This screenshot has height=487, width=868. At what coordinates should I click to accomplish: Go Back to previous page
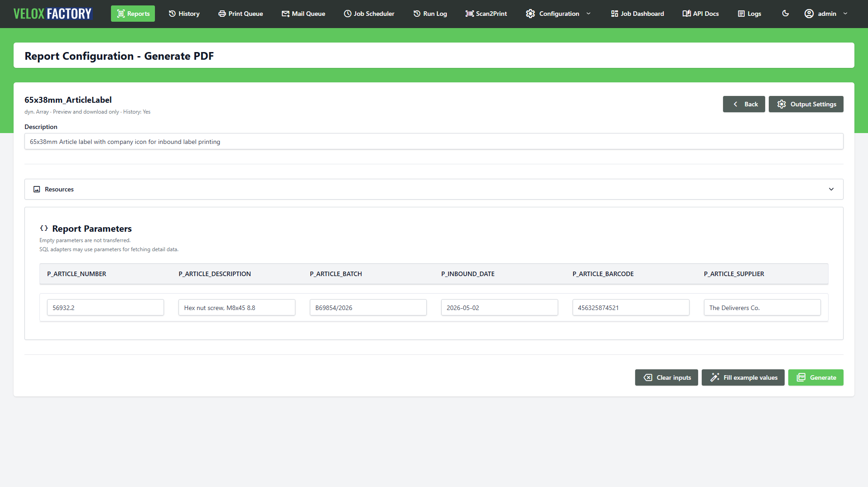(744, 104)
